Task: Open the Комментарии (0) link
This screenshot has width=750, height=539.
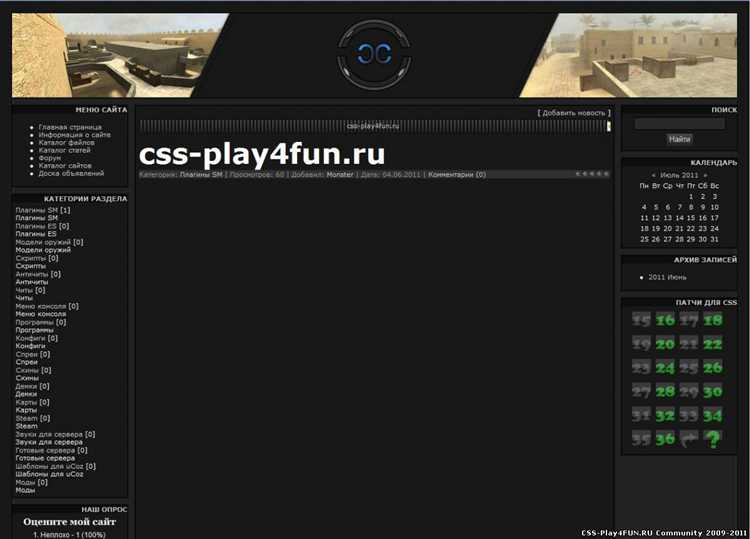Action: click(x=457, y=174)
